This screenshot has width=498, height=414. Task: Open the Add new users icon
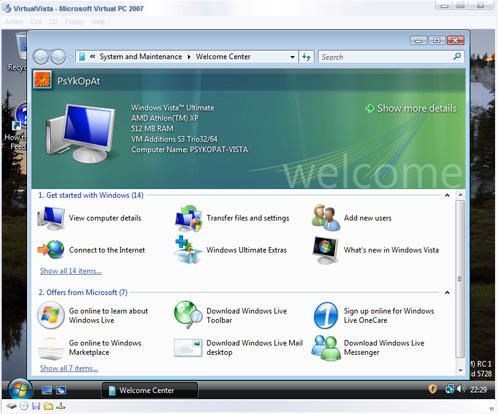[x=326, y=218]
